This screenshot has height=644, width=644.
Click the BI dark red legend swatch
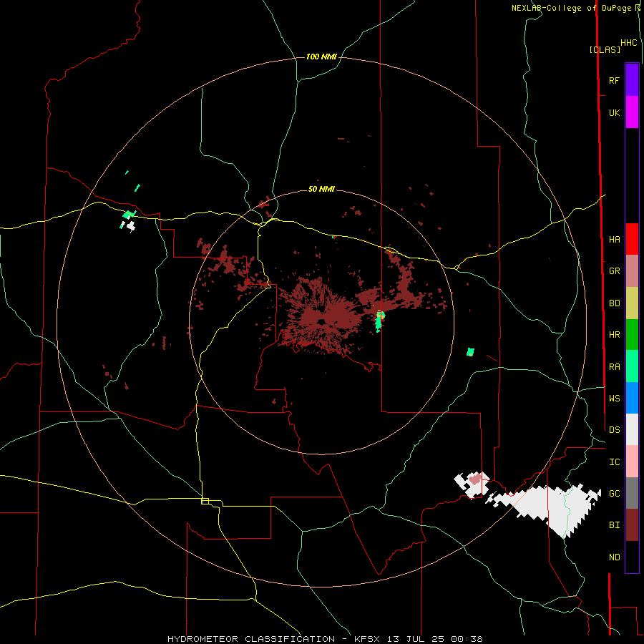tap(632, 525)
